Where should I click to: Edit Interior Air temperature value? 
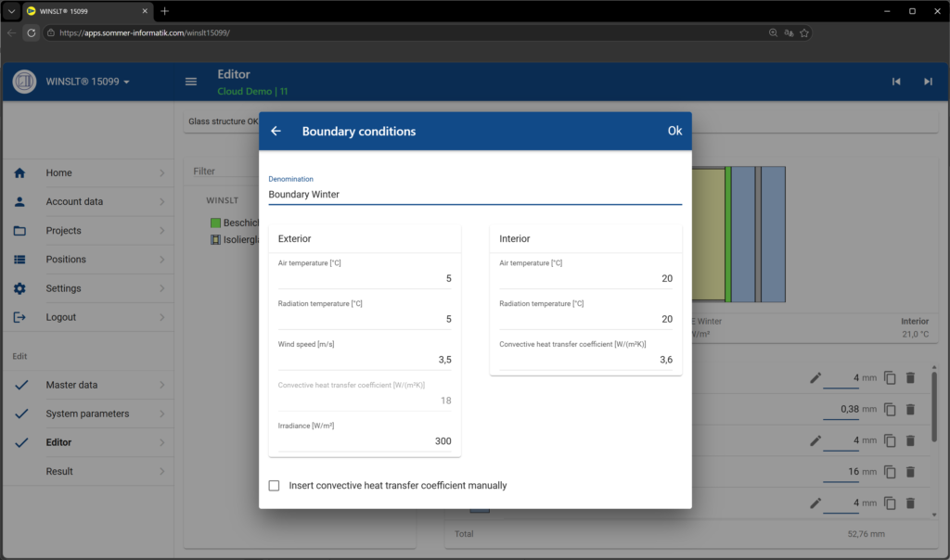[586, 278]
